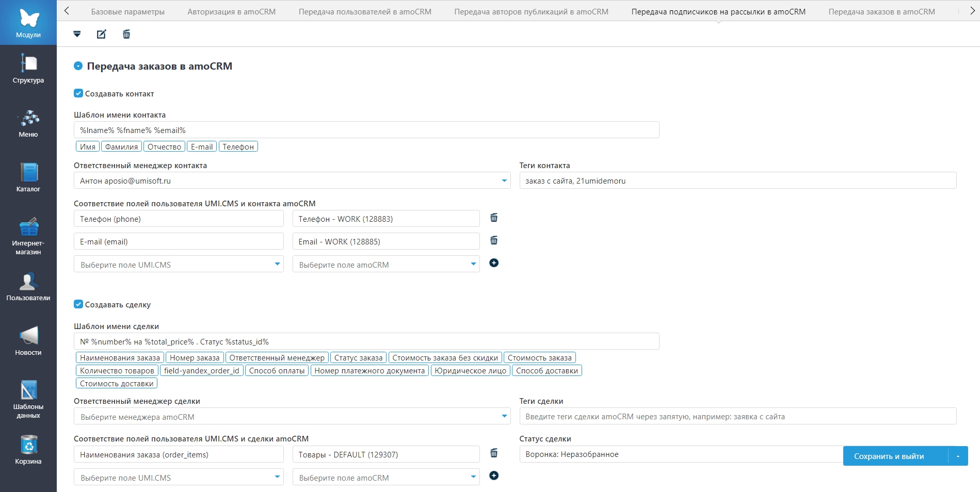Switch to Передача заказов в amoCRM tab
Viewport: 980px width, 492px height.
tap(882, 11)
